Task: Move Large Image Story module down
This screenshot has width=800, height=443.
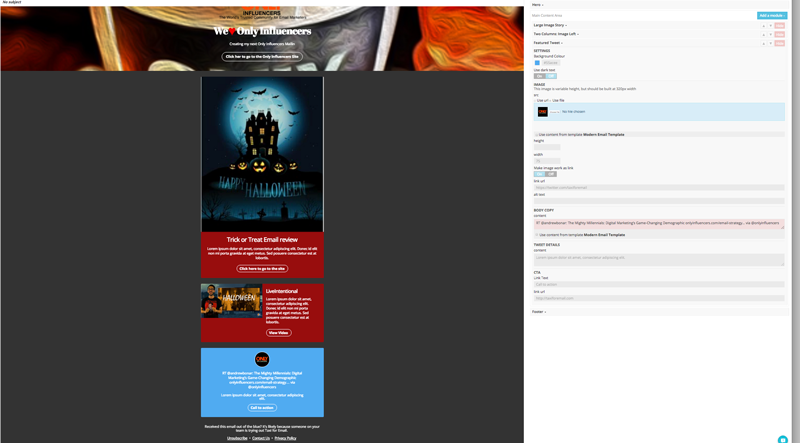Action: coord(770,26)
